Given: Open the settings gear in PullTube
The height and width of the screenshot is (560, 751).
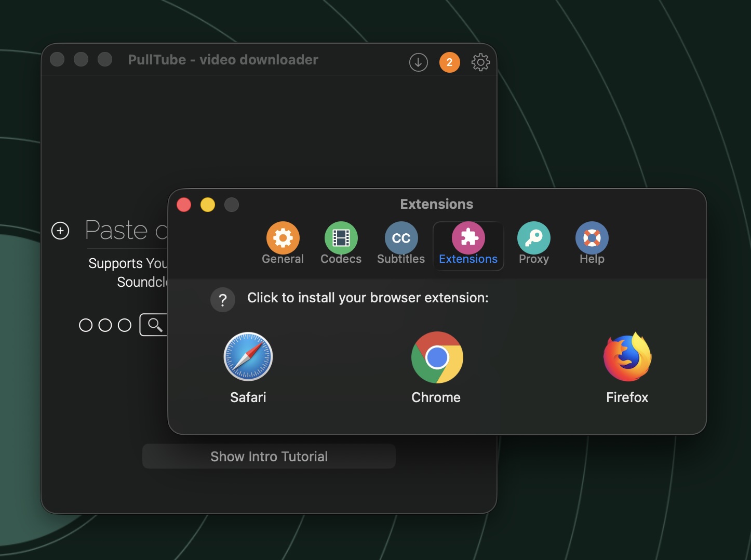Looking at the screenshot, I should (x=480, y=62).
